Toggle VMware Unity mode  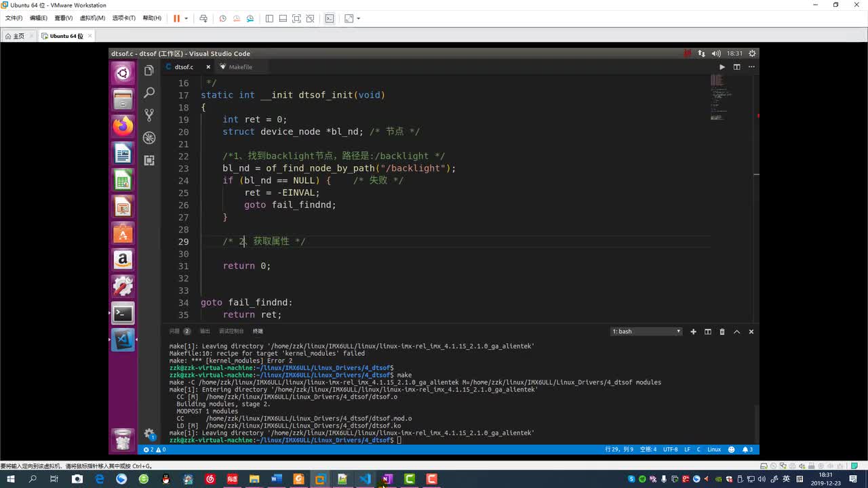coord(310,18)
